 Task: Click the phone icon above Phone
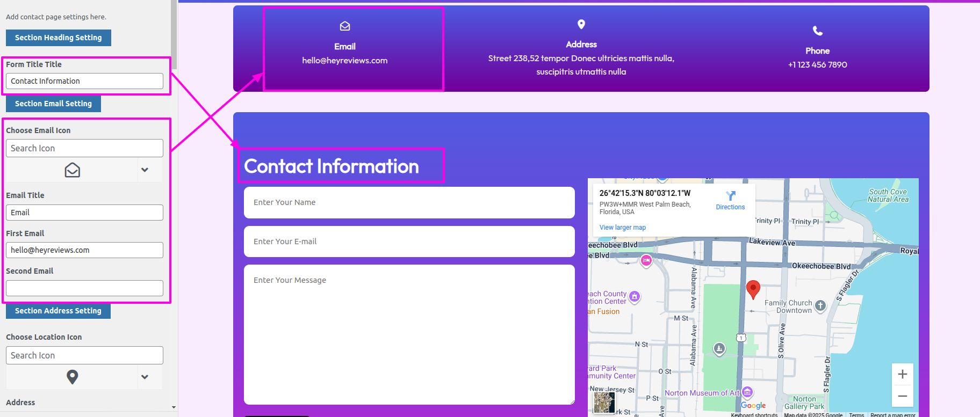click(x=817, y=31)
